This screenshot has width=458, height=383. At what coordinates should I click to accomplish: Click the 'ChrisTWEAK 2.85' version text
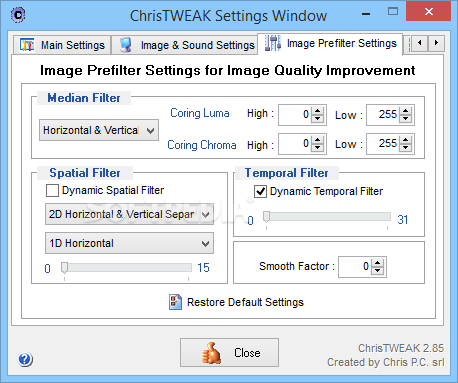(x=401, y=348)
